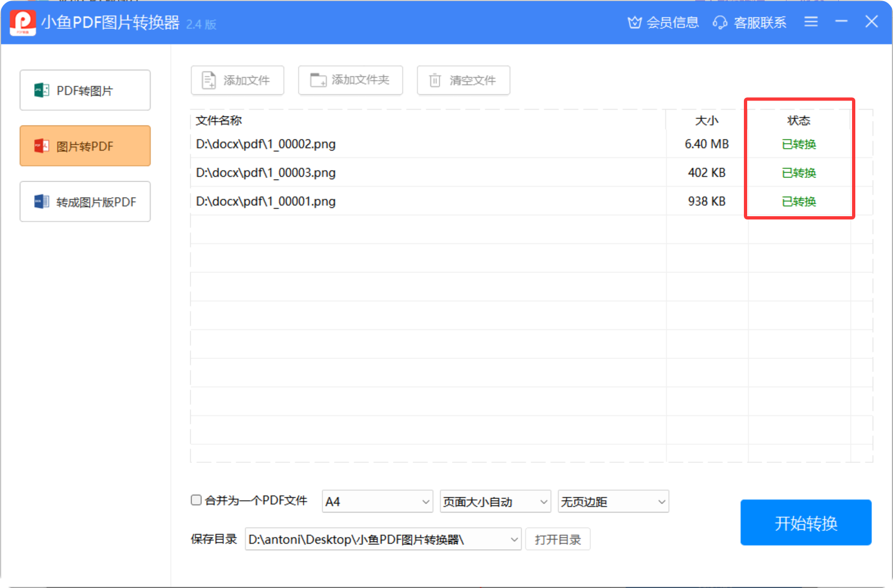Click the PDF转图片 tab icon
This screenshot has height=588, width=893.
[x=42, y=90]
